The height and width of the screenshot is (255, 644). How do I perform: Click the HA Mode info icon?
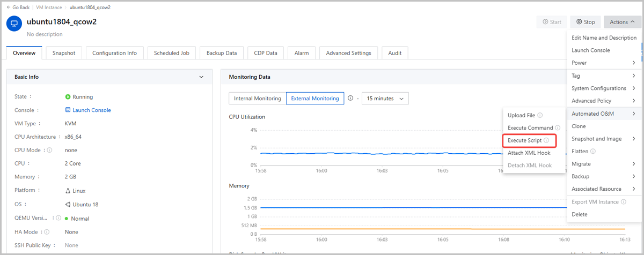[47, 232]
